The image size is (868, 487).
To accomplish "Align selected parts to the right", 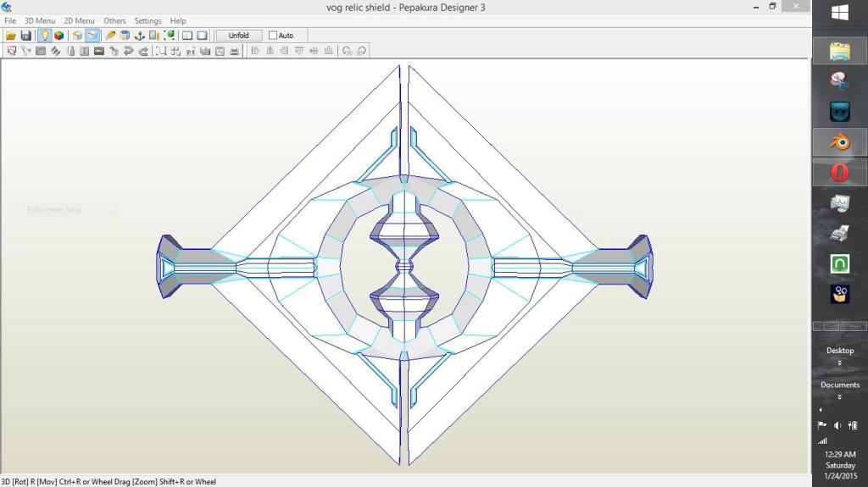I will [x=284, y=51].
